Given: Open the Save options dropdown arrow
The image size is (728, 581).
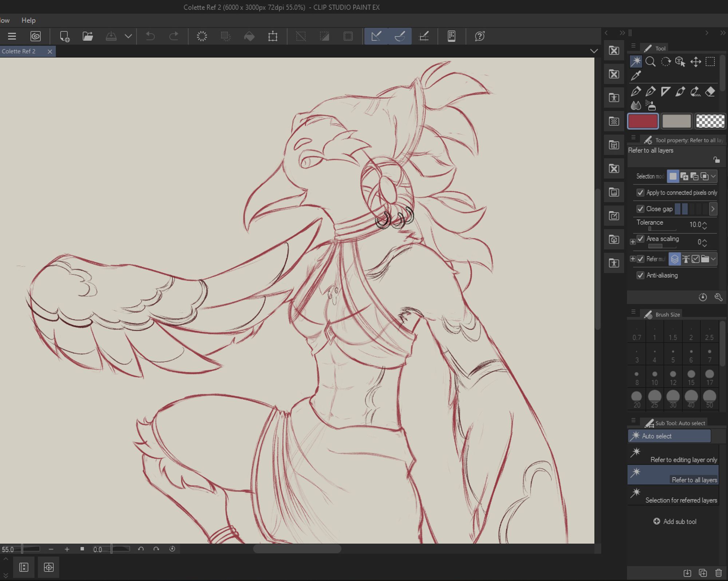Looking at the screenshot, I should click(128, 36).
